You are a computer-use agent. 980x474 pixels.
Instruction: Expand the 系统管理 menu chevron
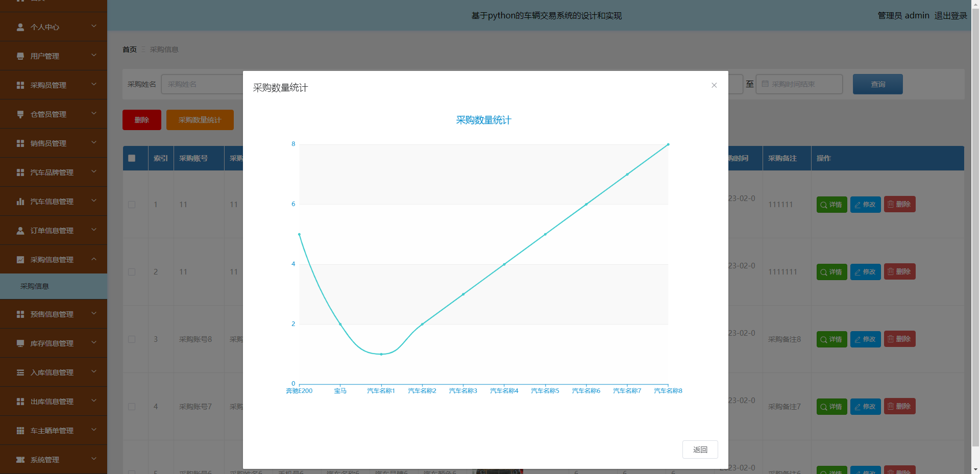coord(94,459)
